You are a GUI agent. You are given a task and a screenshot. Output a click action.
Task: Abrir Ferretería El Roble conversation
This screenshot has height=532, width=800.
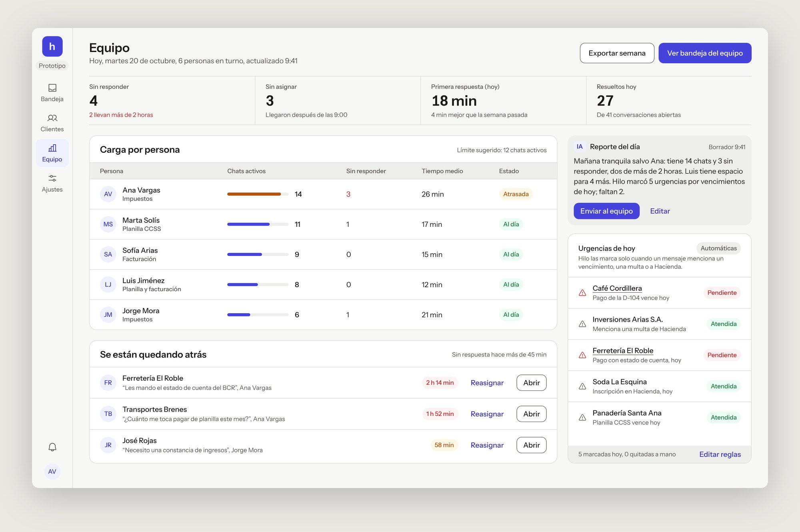click(531, 383)
